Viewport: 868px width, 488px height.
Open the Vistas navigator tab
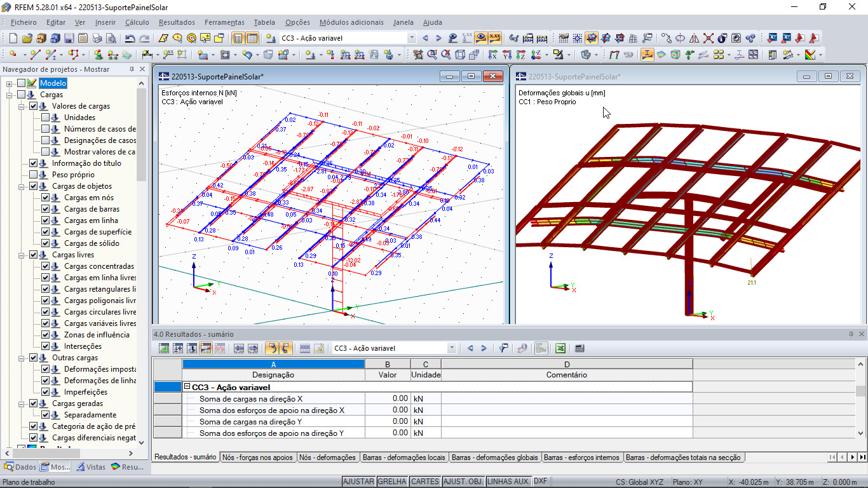coord(91,467)
